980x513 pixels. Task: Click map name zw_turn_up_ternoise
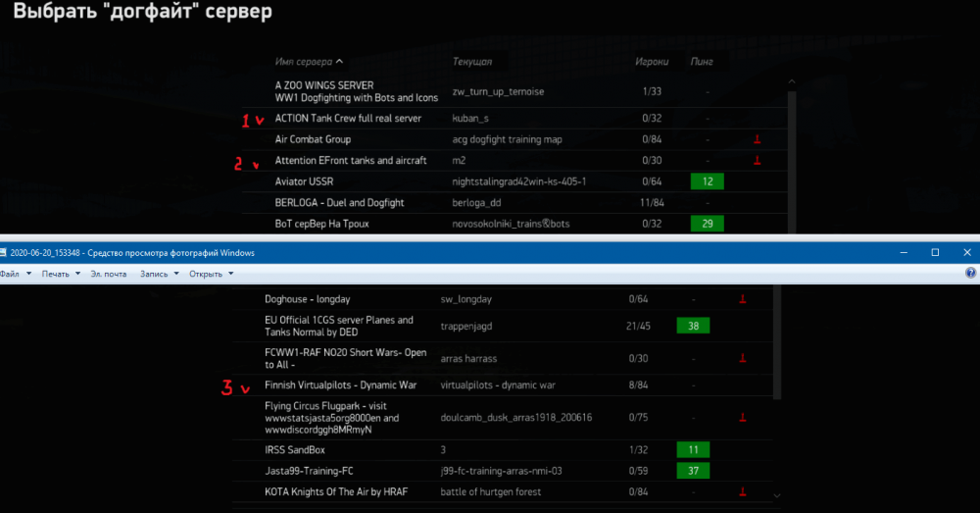(x=498, y=91)
